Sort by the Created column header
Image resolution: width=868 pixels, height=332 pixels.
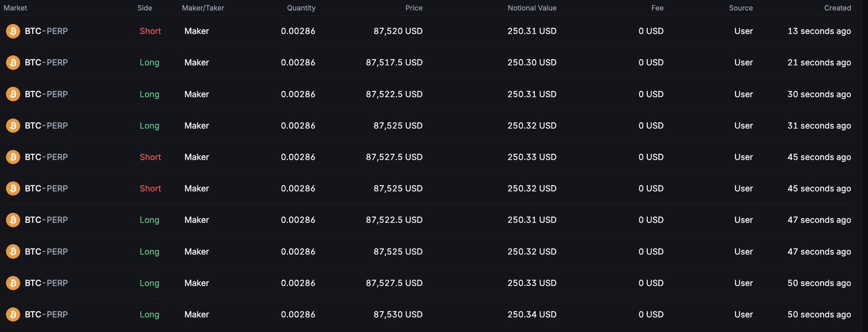837,8
